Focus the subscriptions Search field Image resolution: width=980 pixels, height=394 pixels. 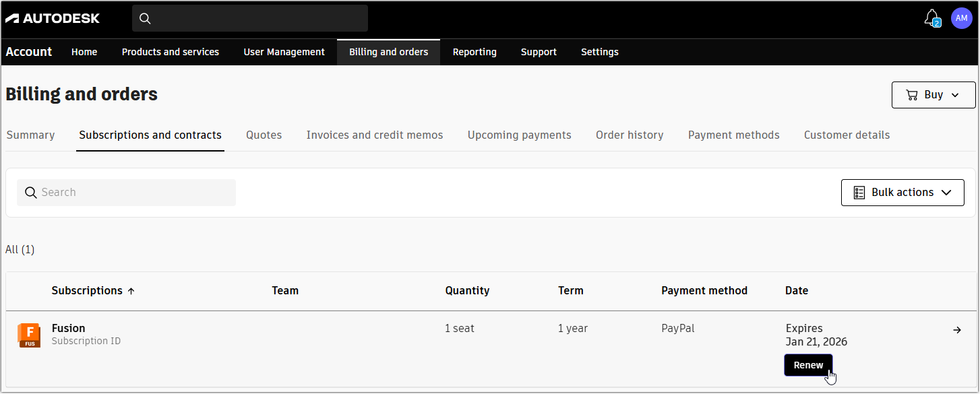tap(127, 193)
